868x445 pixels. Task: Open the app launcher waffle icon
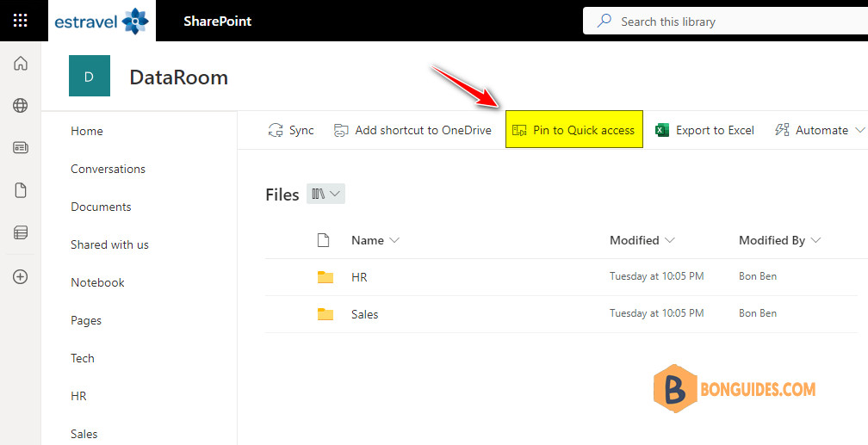[20, 21]
